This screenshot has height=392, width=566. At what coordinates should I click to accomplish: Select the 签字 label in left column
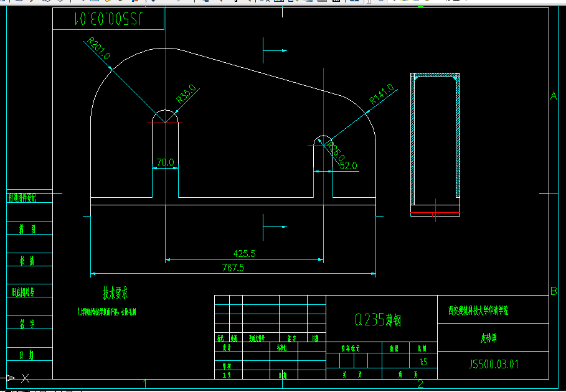(x=27, y=324)
